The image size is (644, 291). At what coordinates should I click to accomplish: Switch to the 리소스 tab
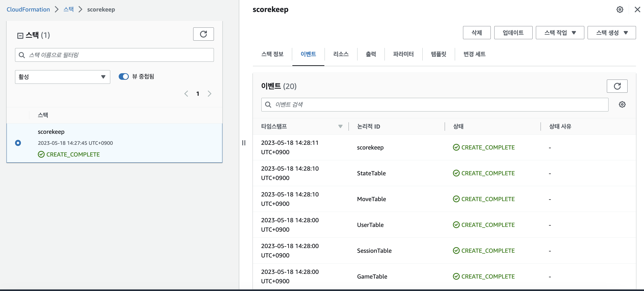[x=341, y=54]
